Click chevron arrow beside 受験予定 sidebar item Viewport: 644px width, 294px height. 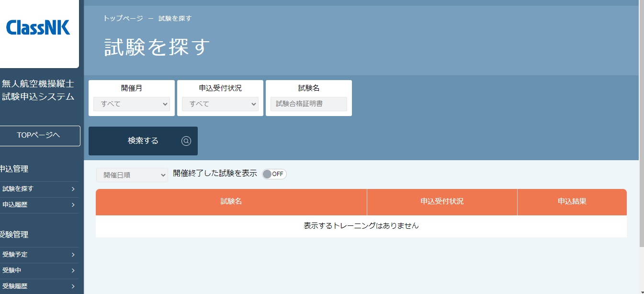click(x=73, y=255)
